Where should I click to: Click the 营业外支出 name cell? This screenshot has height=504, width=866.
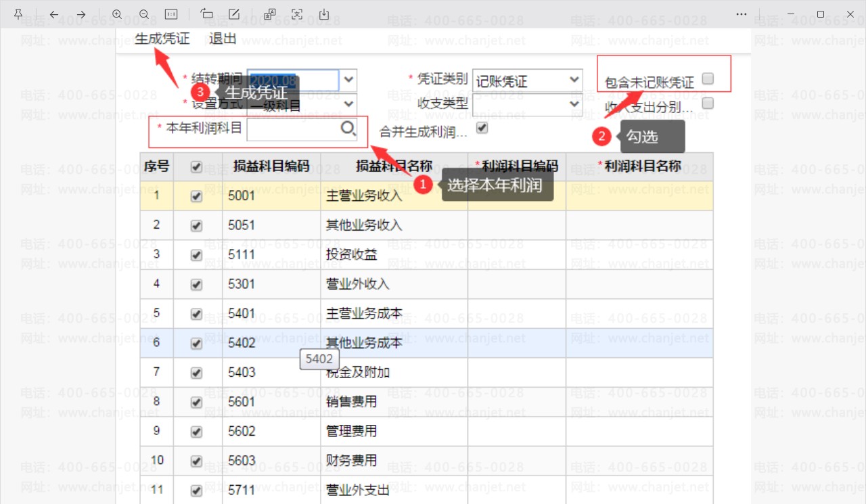pos(394,490)
